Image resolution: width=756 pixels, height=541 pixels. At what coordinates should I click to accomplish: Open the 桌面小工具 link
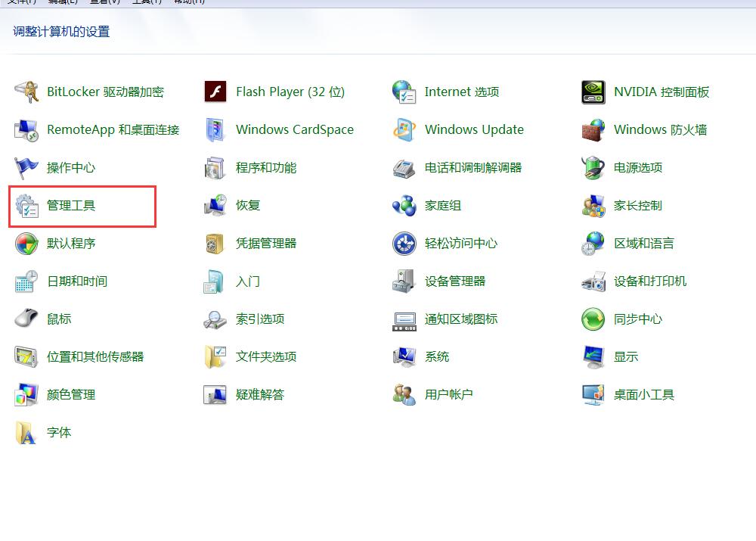[x=643, y=395]
